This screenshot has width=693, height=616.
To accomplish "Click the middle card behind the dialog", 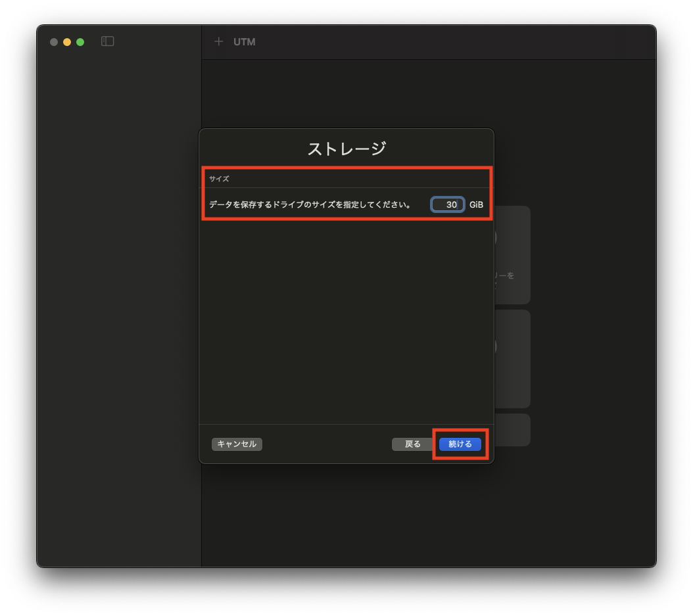I will pyautogui.click(x=512, y=359).
